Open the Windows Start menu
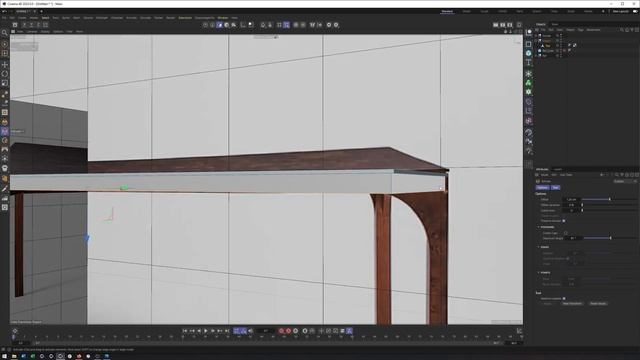 coord(4,356)
